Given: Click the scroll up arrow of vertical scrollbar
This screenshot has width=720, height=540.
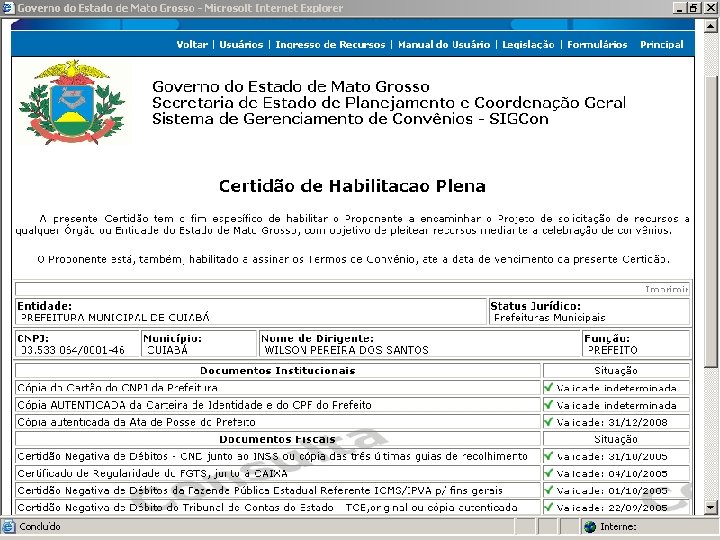Looking at the screenshot, I should 711,26.
